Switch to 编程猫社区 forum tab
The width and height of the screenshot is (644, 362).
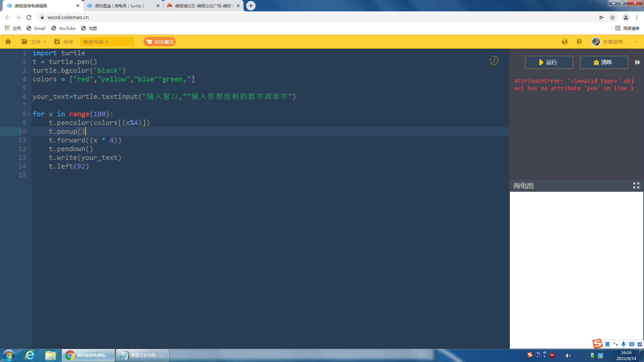pos(203,6)
